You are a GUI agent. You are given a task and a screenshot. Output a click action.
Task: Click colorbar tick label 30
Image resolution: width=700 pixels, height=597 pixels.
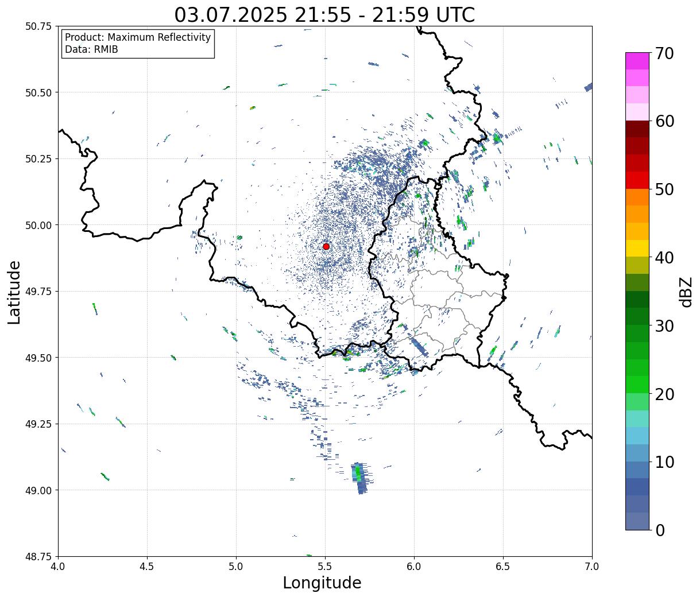(x=664, y=326)
